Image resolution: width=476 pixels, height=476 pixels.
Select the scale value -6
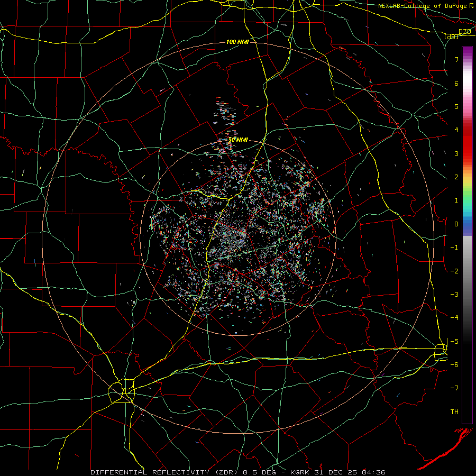tap(454, 365)
